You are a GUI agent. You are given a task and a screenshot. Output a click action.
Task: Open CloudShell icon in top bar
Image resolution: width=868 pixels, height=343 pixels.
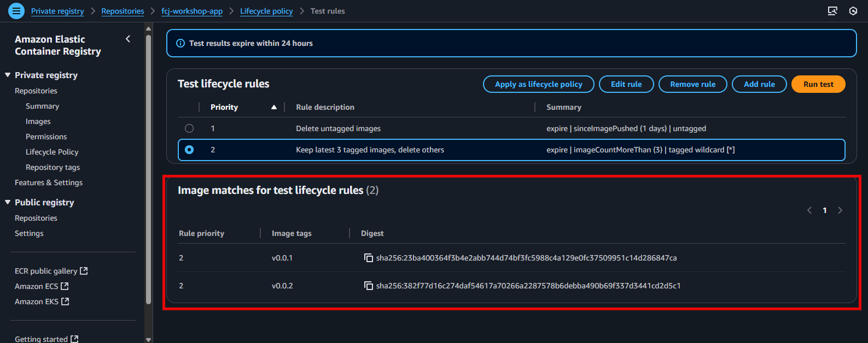pos(832,11)
